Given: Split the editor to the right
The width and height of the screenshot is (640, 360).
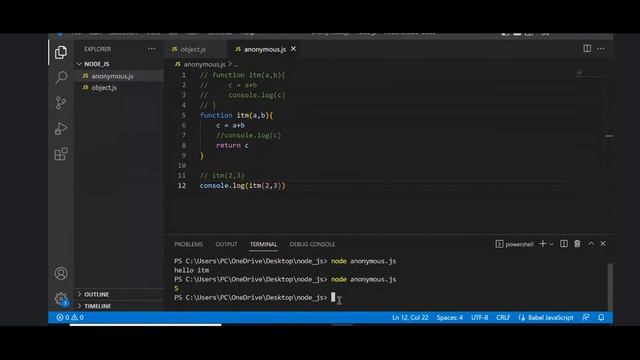Looking at the screenshot, I should 587,49.
